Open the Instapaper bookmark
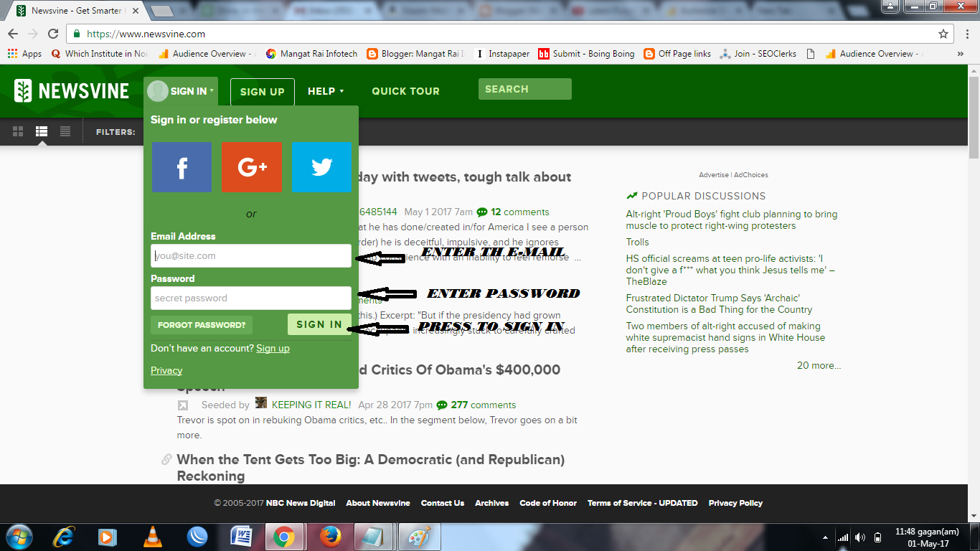This screenshot has height=551, width=980. coord(501,54)
